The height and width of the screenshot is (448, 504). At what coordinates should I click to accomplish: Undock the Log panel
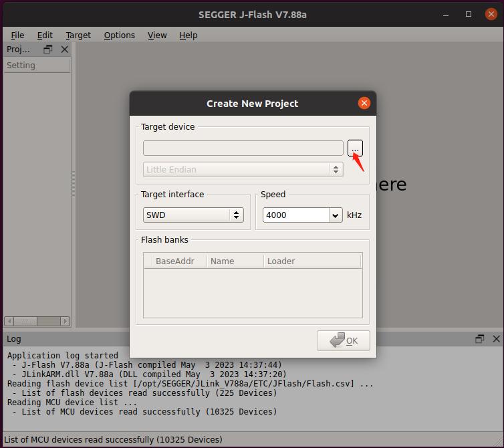pyautogui.click(x=479, y=338)
